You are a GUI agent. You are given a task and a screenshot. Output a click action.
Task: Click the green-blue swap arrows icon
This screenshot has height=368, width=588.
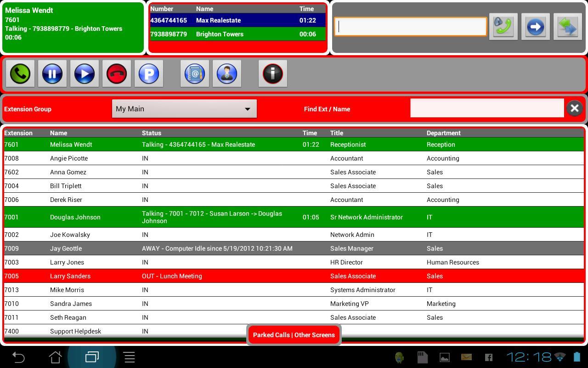tap(567, 26)
